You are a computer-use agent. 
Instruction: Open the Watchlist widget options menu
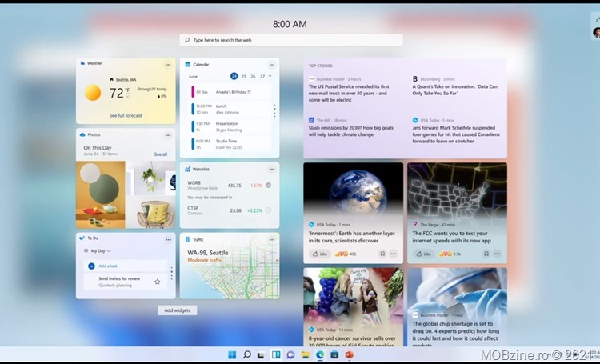(272, 169)
